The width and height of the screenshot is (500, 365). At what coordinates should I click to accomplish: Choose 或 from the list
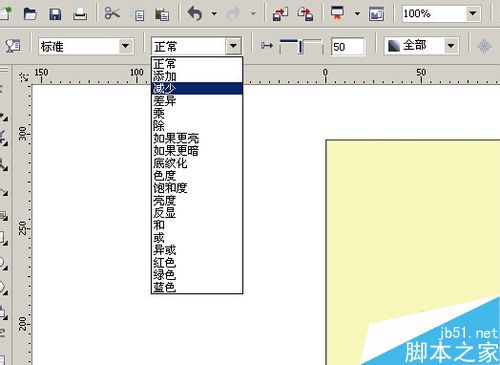(197, 238)
